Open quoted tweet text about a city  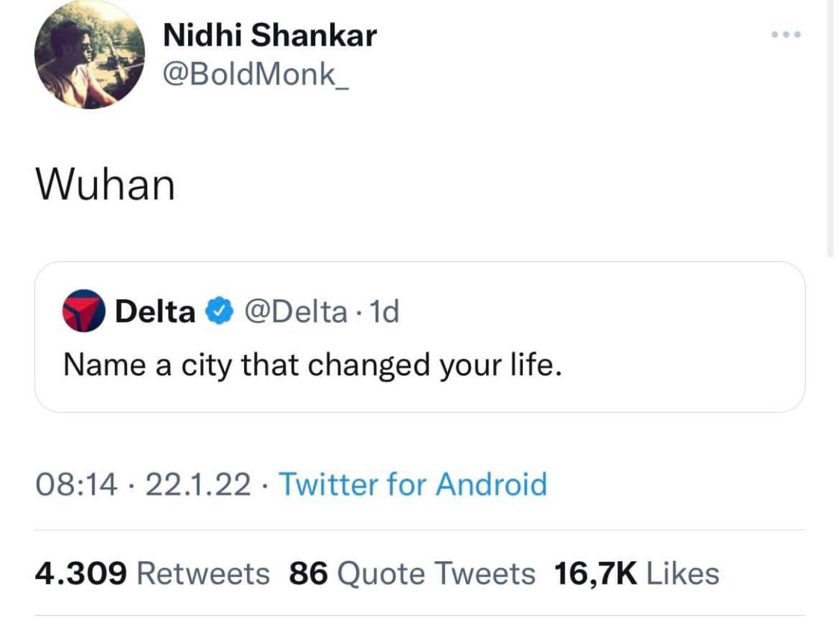pos(311,364)
